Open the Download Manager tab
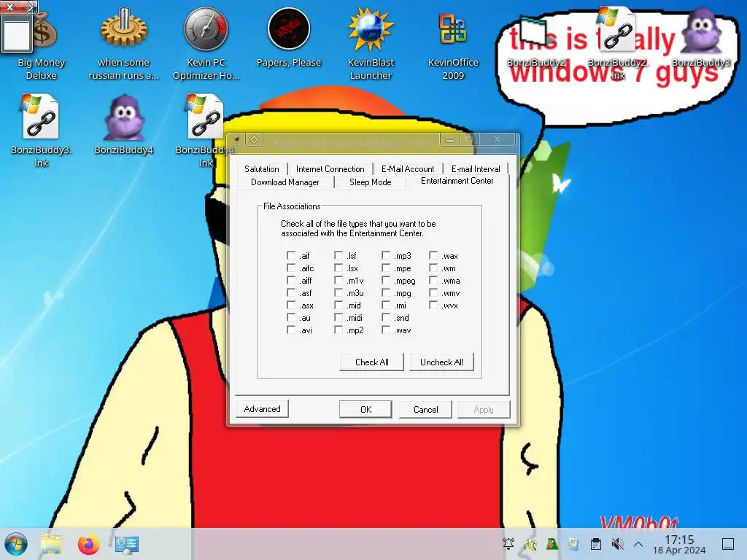747x560 pixels. click(x=285, y=182)
